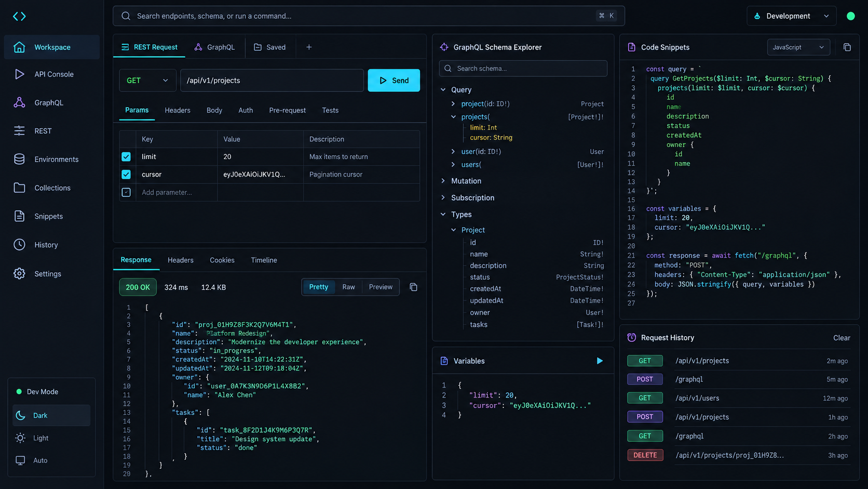Run variables with the play icon

[600, 361]
